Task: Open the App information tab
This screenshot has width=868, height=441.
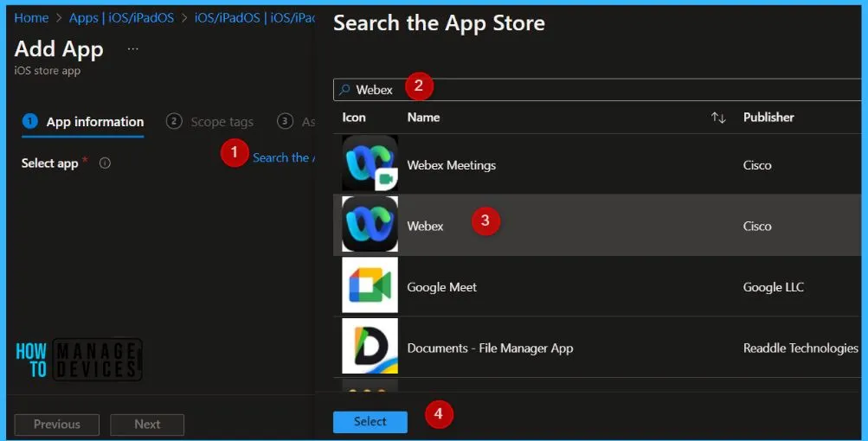Action: pyautogui.click(x=83, y=122)
